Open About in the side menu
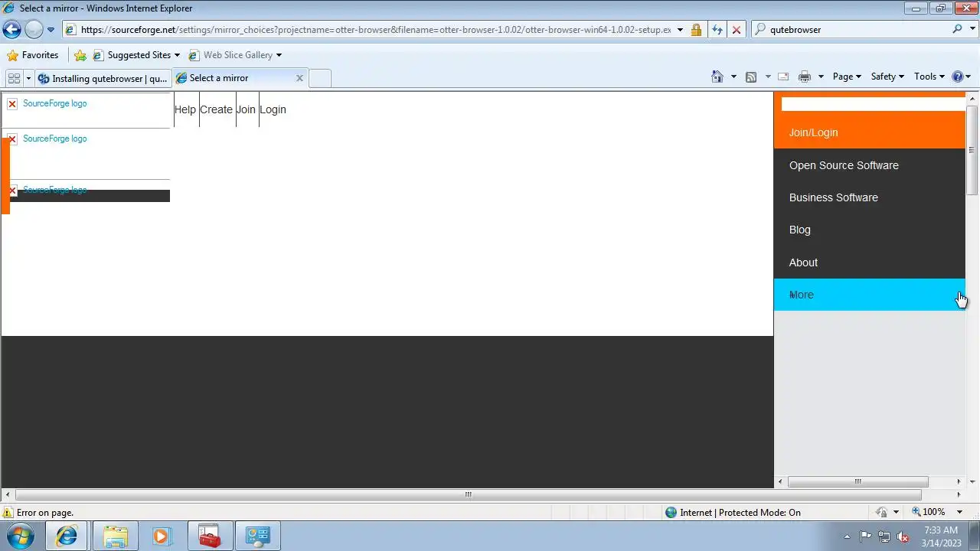Viewport: 980px width, 551px height. pos(870,262)
